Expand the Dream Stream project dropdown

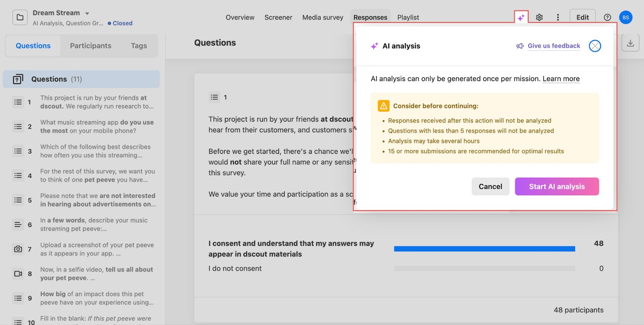pyautogui.click(x=87, y=13)
